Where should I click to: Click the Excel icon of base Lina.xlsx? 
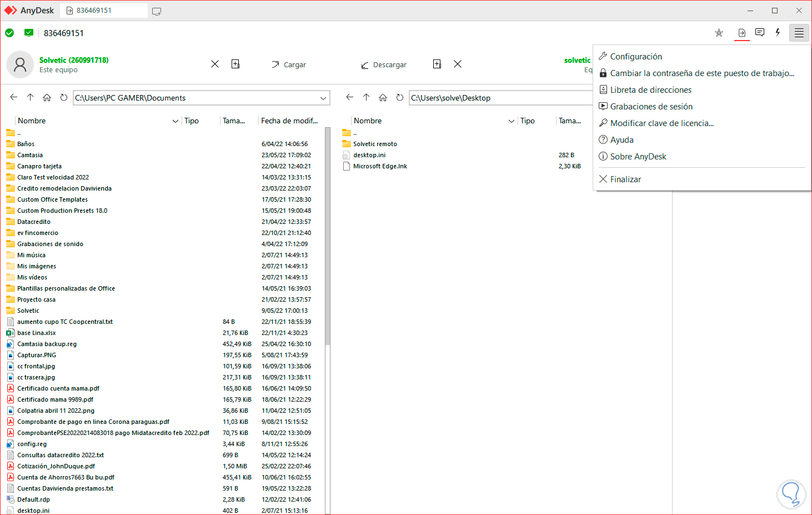click(10, 333)
